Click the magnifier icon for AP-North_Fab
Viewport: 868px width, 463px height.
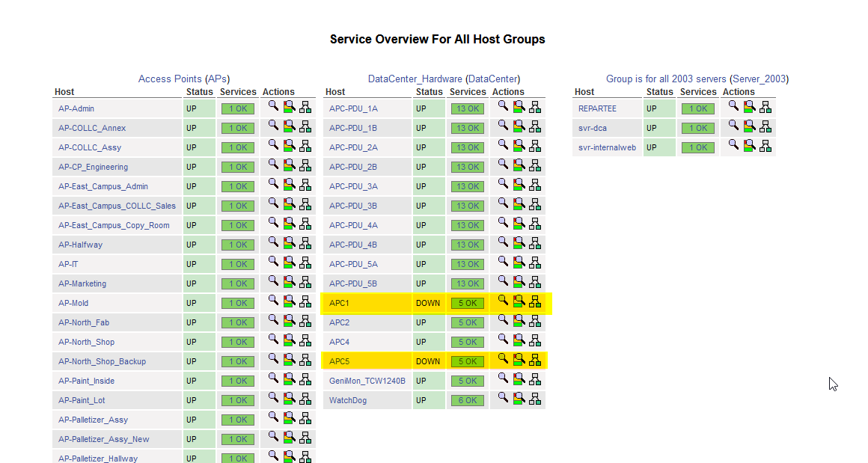tap(273, 321)
